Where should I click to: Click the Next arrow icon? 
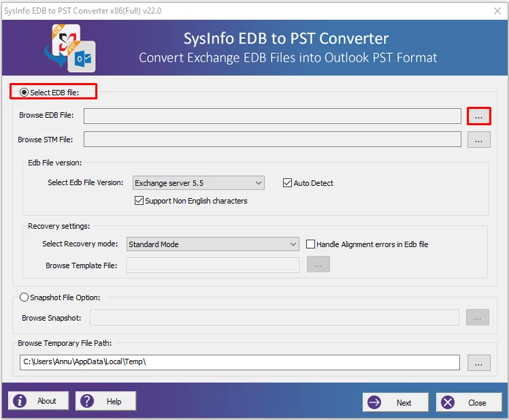click(x=374, y=402)
